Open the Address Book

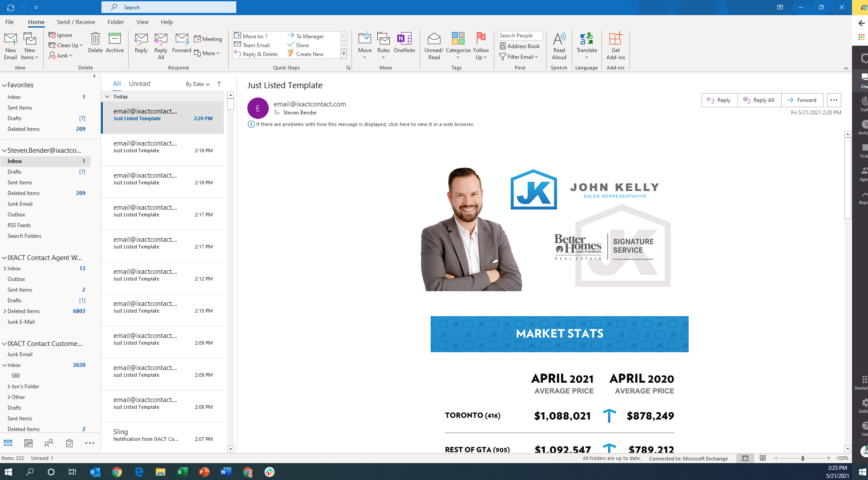[520, 46]
